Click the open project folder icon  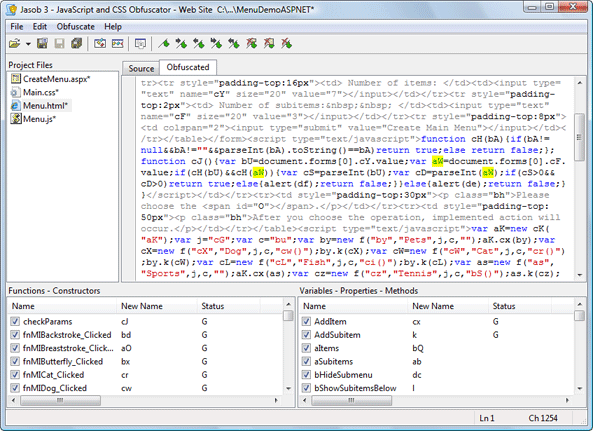click(14, 44)
